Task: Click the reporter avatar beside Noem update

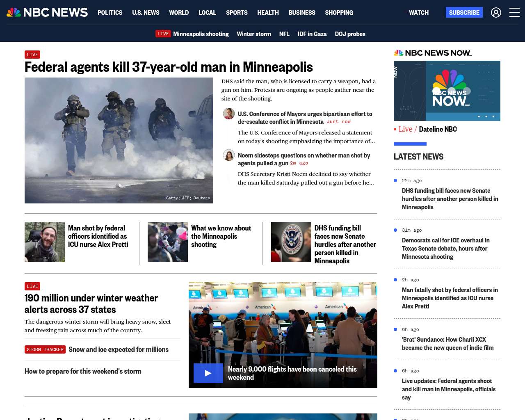Action: (x=229, y=155)
